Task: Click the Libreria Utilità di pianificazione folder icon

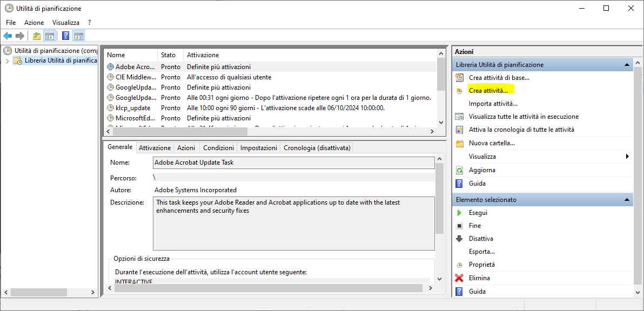Action: pos(18,60)
